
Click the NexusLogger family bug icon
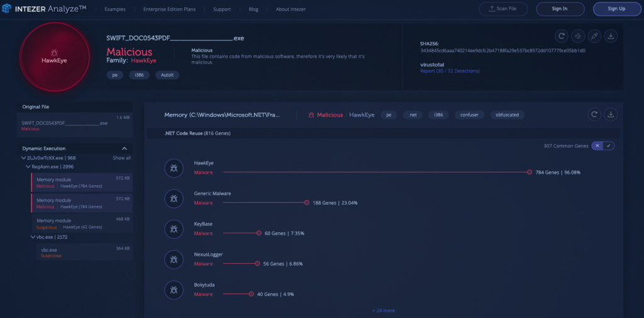tap(174, 259)
